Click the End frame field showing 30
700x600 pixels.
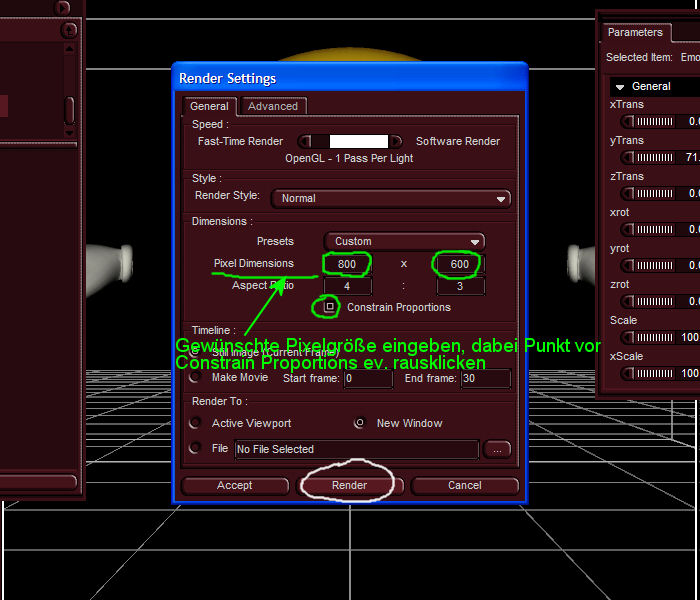point(486,379)
